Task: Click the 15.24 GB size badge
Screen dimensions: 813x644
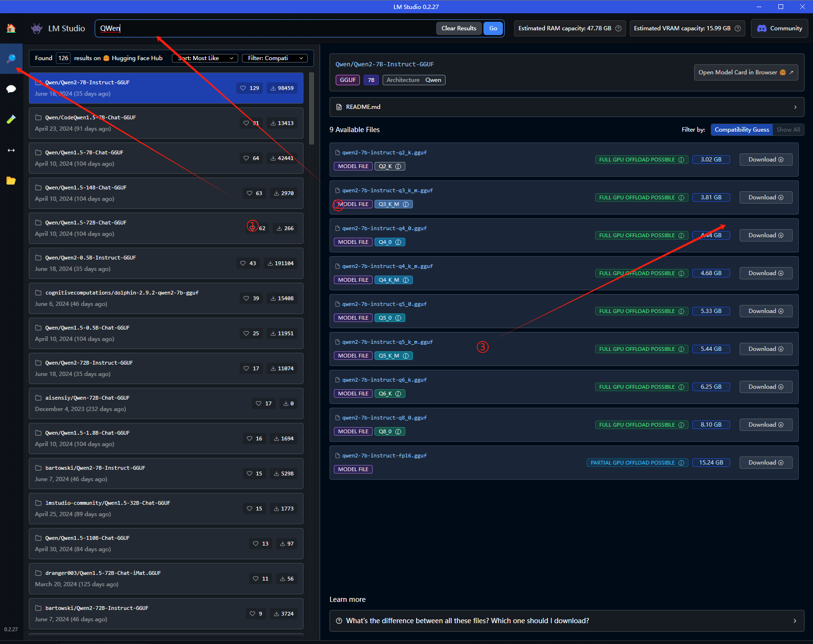Action: click(x=711, y=463)
